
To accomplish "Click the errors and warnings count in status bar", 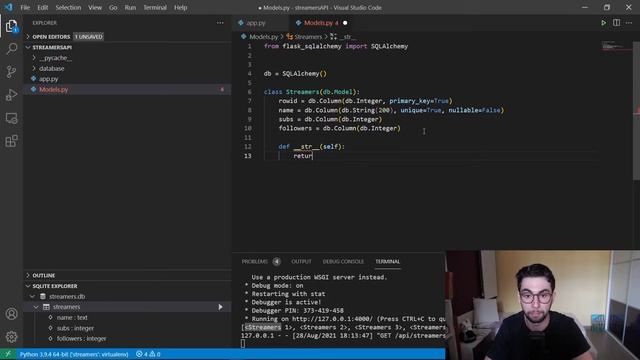I will 148,354.
